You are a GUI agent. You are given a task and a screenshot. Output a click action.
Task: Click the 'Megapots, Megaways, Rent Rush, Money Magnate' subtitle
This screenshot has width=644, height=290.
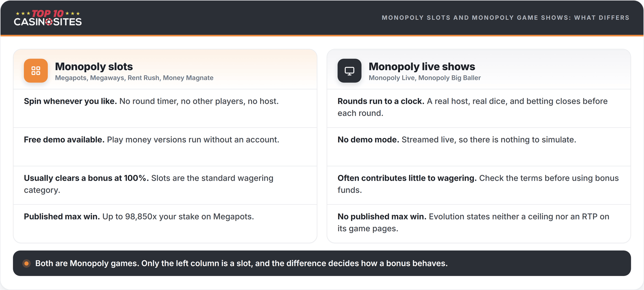tap(134, 78)
